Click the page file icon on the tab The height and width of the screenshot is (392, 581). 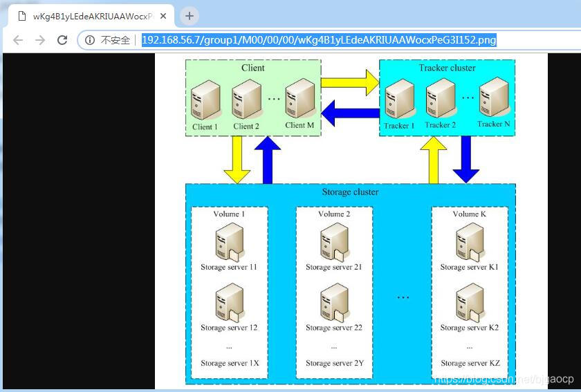(22, 17)
